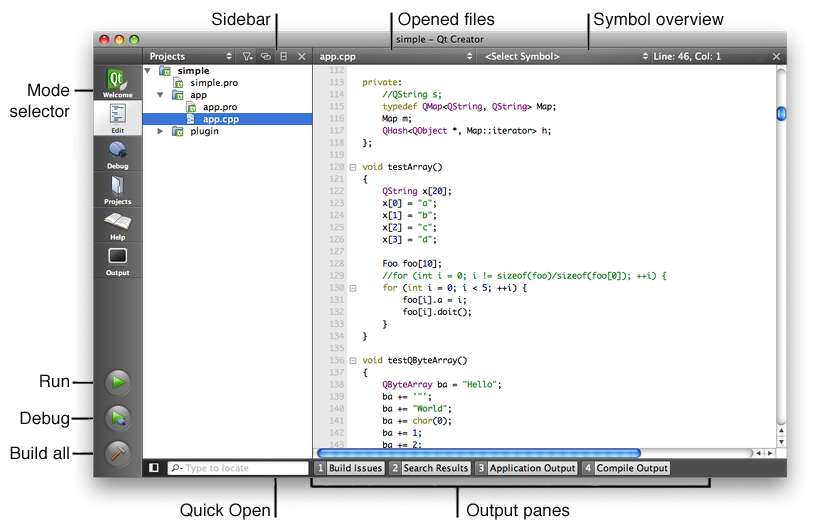Select the plugin folder in the tree
Image resolution: width=816 pixels, height=532 pixels.
(204, 131)
